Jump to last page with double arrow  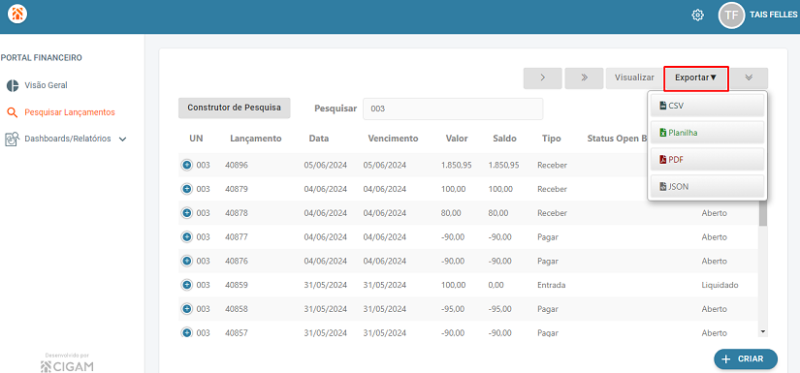coord(584,78)
